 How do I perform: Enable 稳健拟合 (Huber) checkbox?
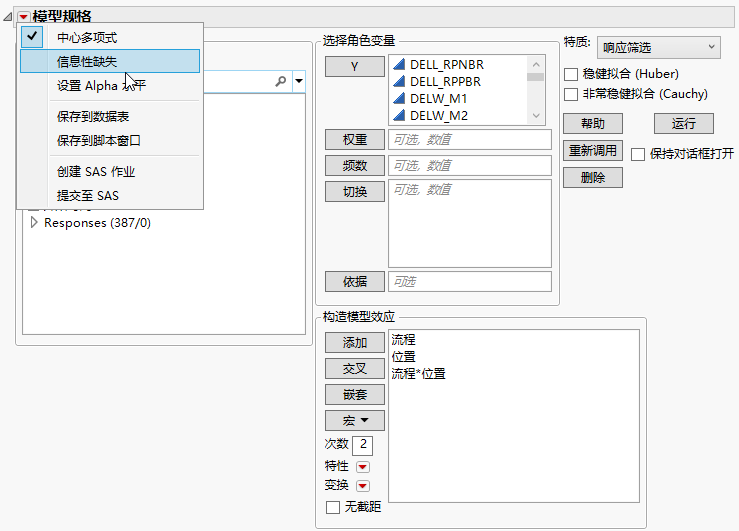click(x=571, y=74)
